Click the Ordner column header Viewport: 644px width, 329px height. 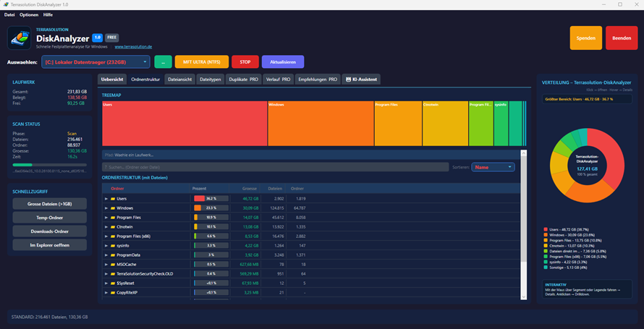(117, 188)
